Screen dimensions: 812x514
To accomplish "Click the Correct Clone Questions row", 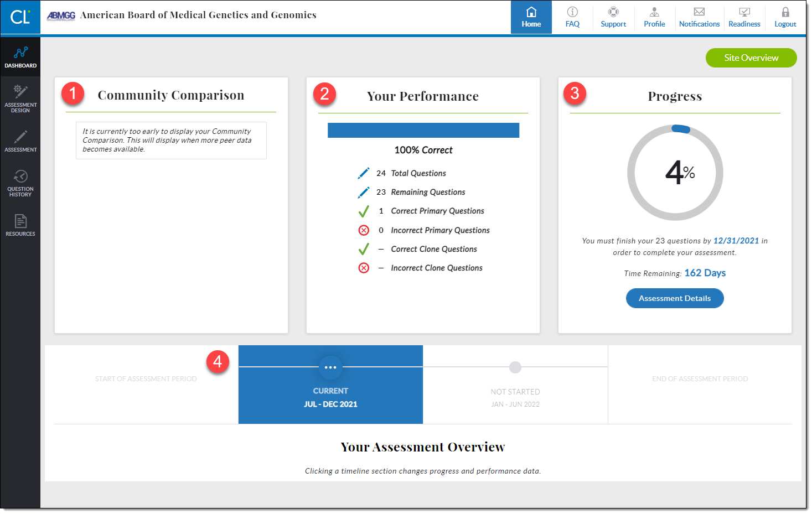I will pyautogui.click(x=417, y=249).
